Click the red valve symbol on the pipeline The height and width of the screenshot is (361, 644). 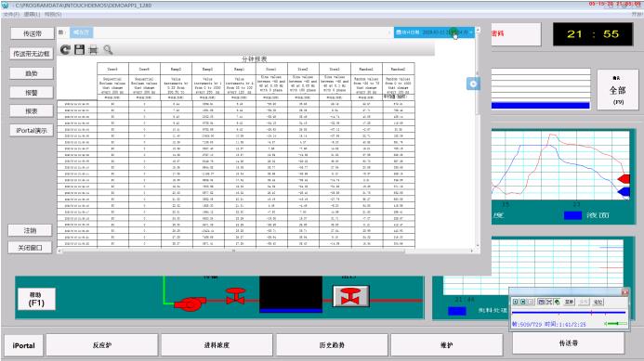(x=235, y=296)
